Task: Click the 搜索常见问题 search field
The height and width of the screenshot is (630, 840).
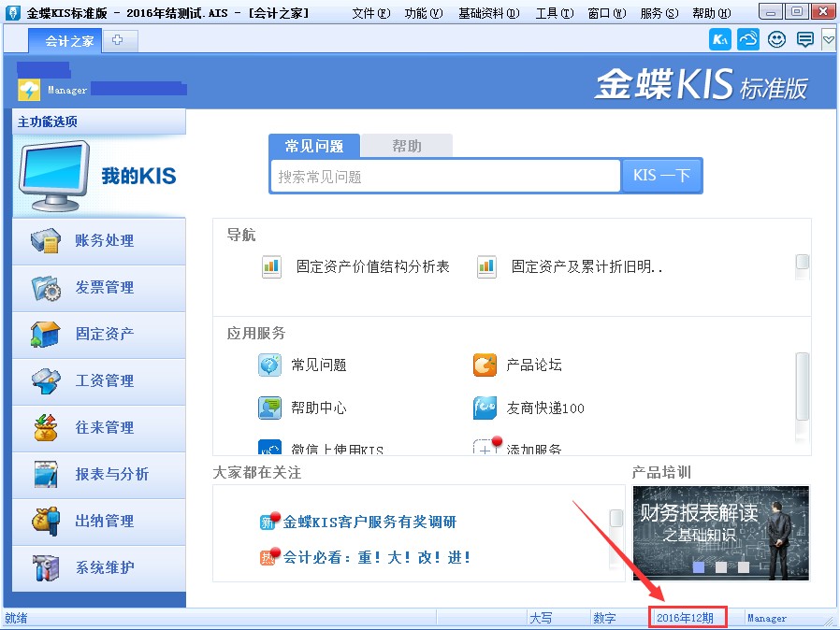Action: [x=446, y=176]
